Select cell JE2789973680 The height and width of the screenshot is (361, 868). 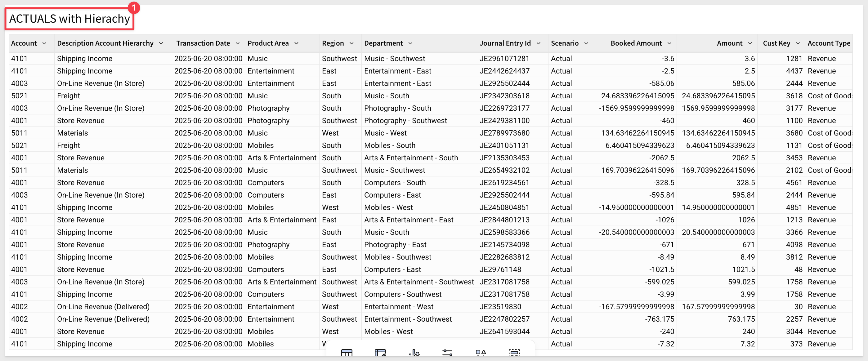click(504, 133)
